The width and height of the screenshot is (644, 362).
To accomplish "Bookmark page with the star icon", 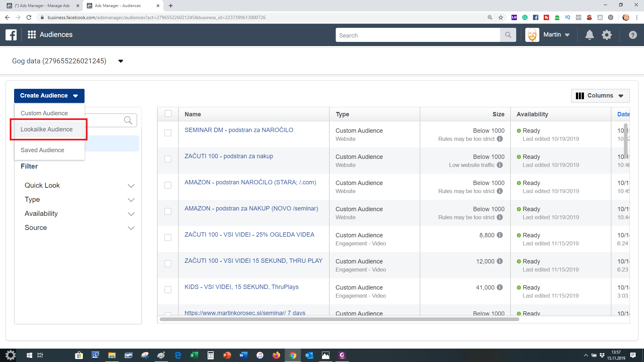I will [x=501, y=17].
